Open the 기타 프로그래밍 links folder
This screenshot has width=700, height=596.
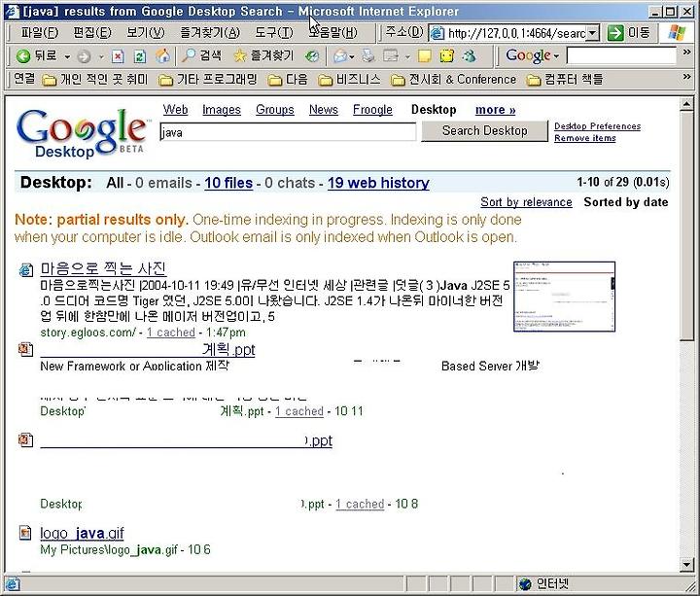(208, 80)
